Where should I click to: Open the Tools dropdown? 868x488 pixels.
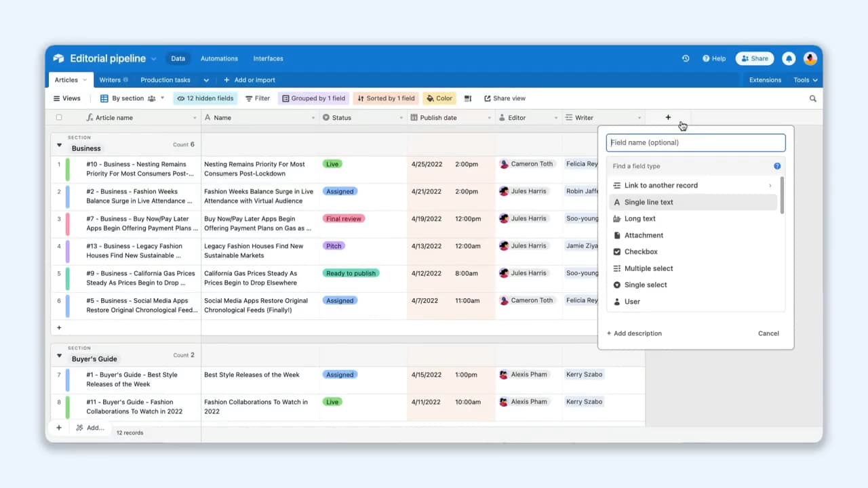(x=806, y=80)
